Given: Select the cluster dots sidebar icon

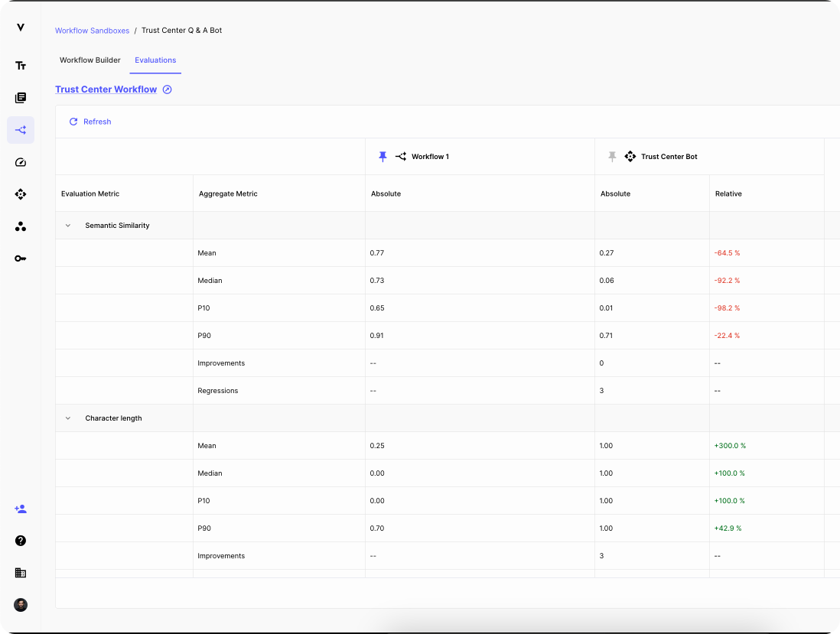Looking at the screenshot, I should coord(21,226).
